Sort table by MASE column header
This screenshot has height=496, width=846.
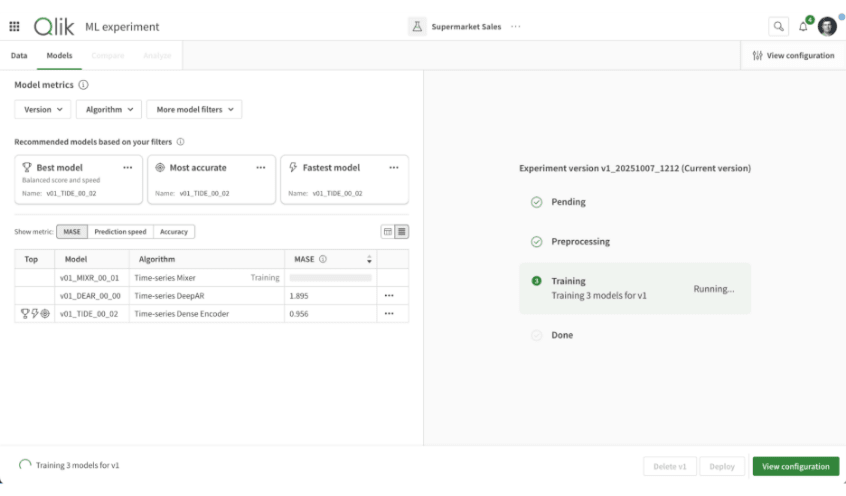click(369, 259)
